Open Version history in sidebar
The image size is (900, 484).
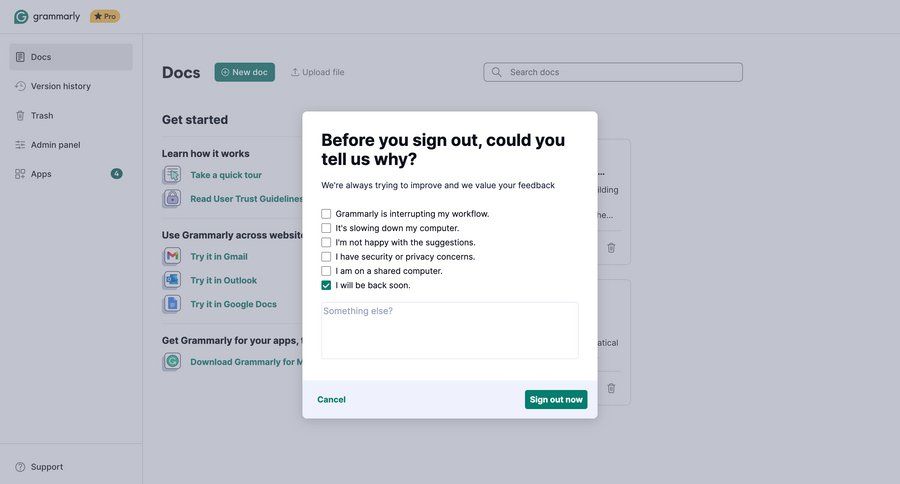(60, 86)
